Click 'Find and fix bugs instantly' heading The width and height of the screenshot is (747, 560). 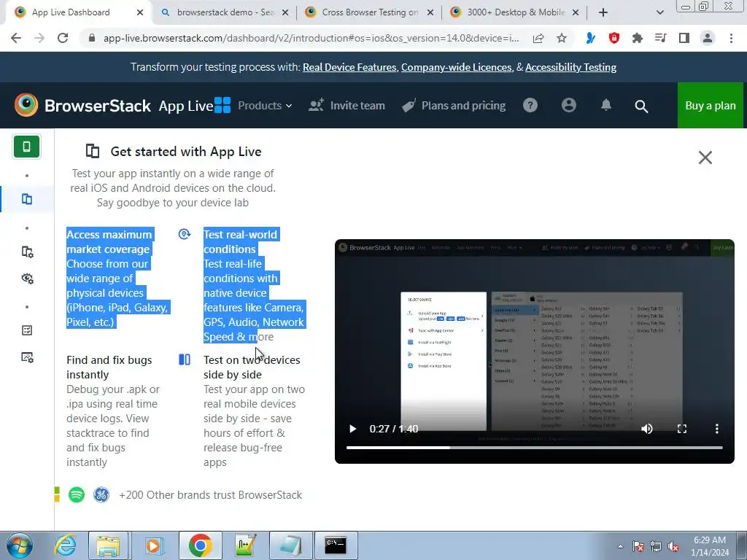point(109,367)
